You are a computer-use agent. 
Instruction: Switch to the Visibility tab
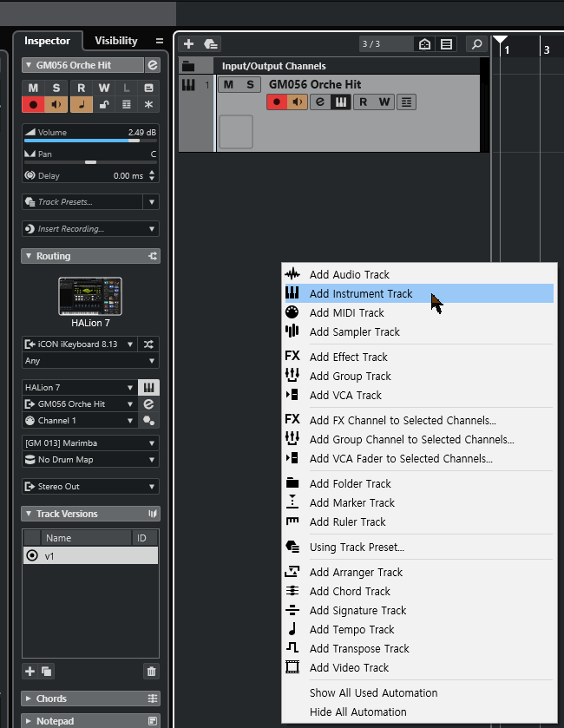(x=116, y=41)
